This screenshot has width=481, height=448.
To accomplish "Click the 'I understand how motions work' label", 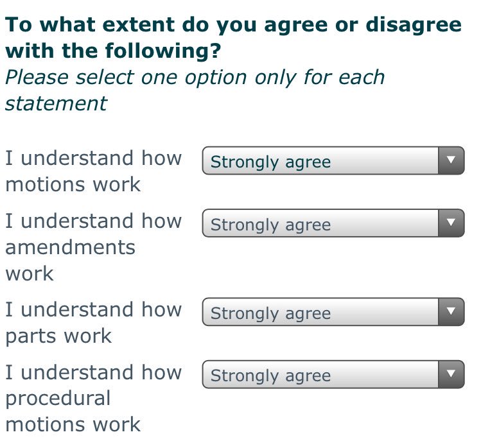I will (x=94, y=171).
